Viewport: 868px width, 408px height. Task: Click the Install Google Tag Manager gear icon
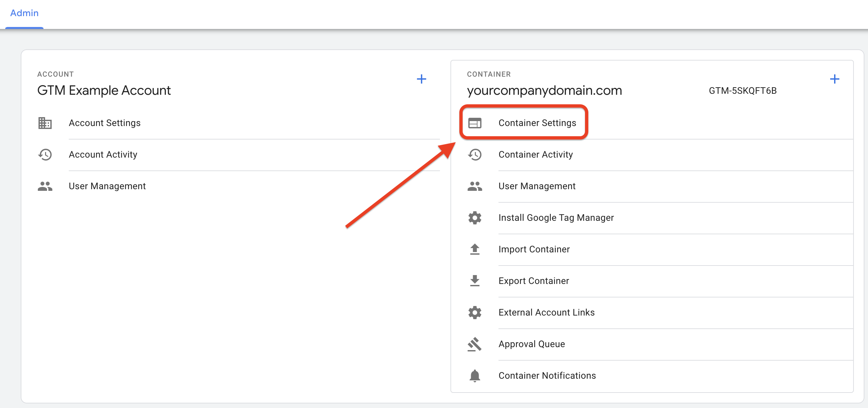[474, 217]
